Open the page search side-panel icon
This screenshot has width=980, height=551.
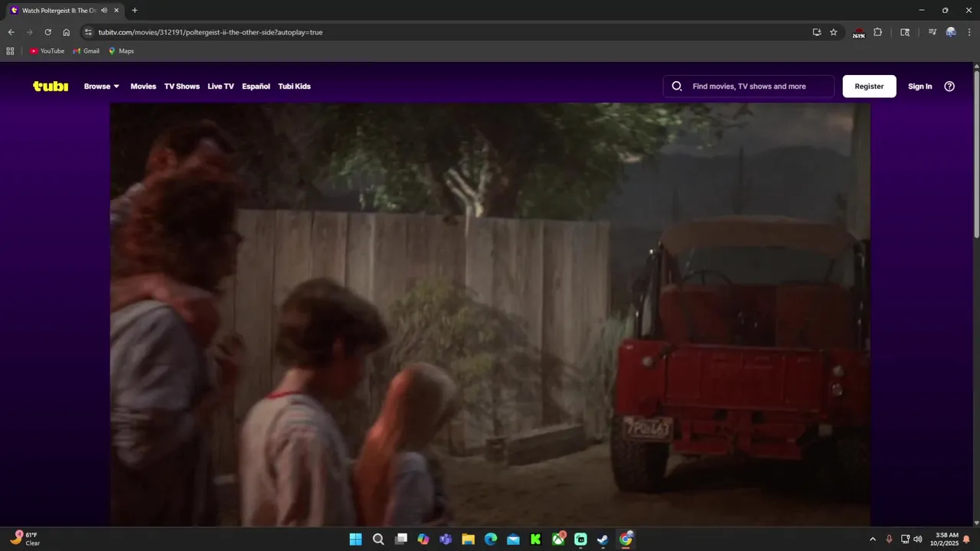[905, 32]
